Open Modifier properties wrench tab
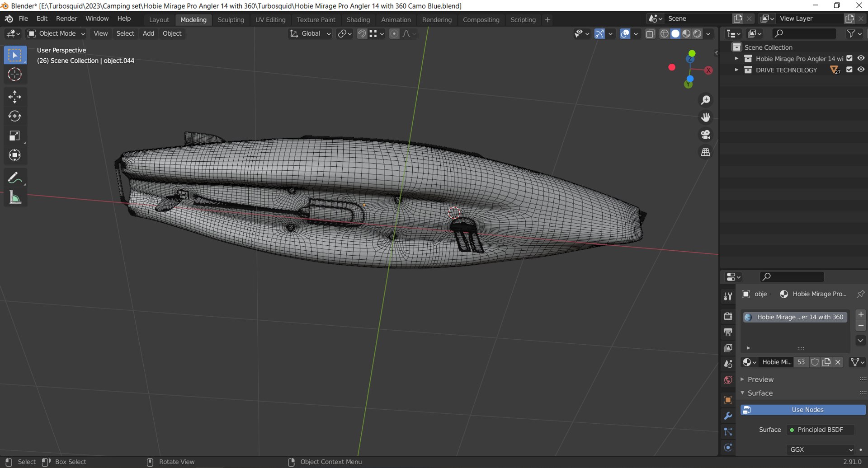Image resolution: width=868 pixels, height=468 pixels. pos(728,416)
